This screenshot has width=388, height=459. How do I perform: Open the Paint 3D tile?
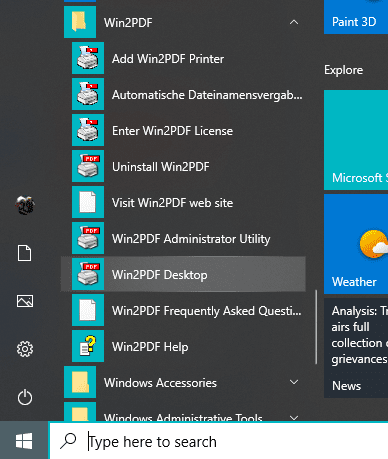click(356, 17)
